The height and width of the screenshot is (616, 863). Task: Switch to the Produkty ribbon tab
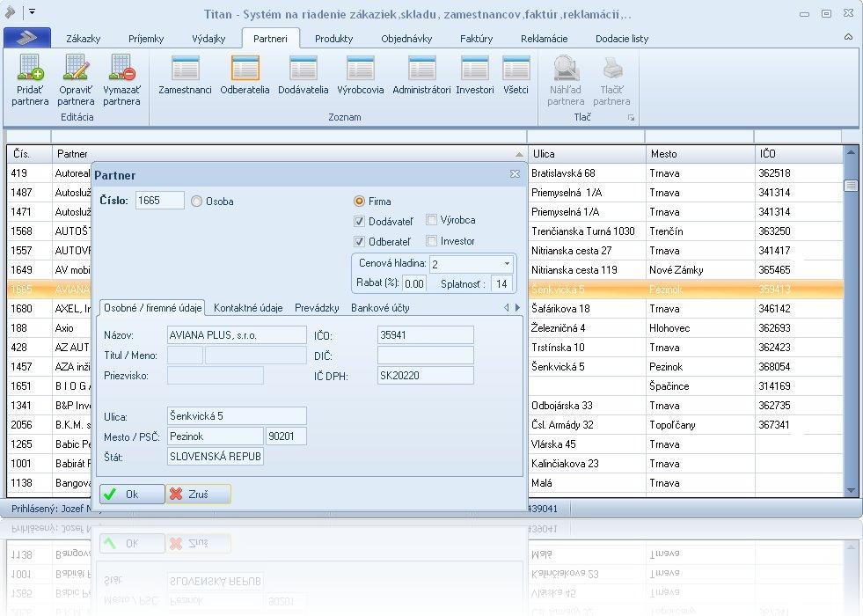pyautogui.click(x=333, y=39)
